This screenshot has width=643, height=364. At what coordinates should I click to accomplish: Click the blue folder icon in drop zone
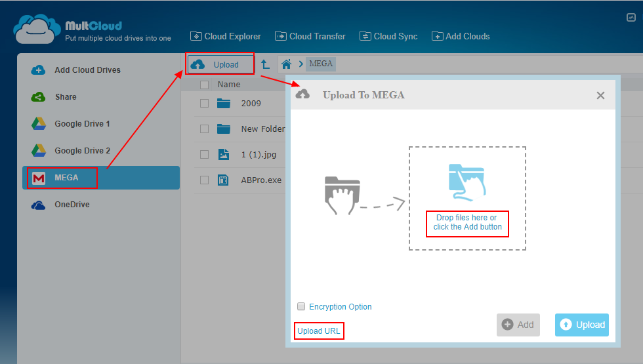tap(467, 182)
